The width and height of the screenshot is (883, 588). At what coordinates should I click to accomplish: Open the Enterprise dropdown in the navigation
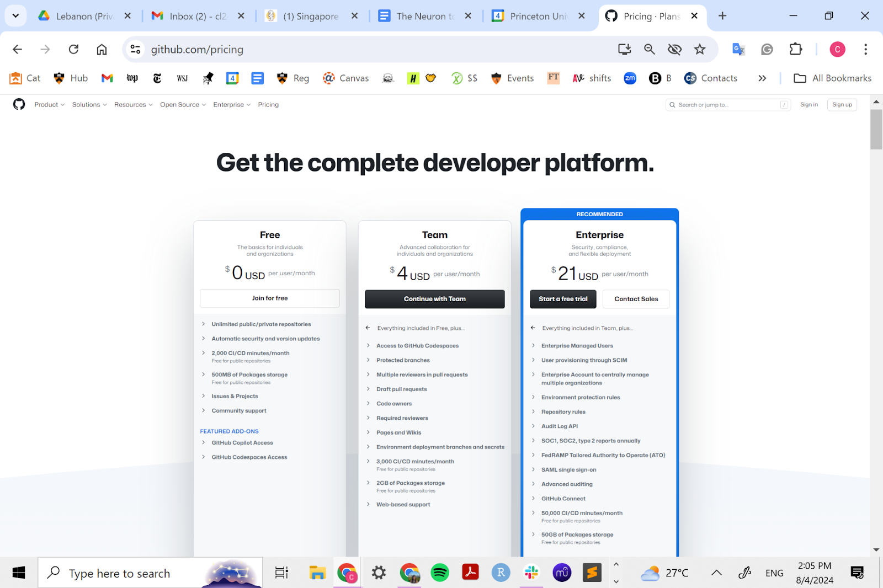(232, 105)
